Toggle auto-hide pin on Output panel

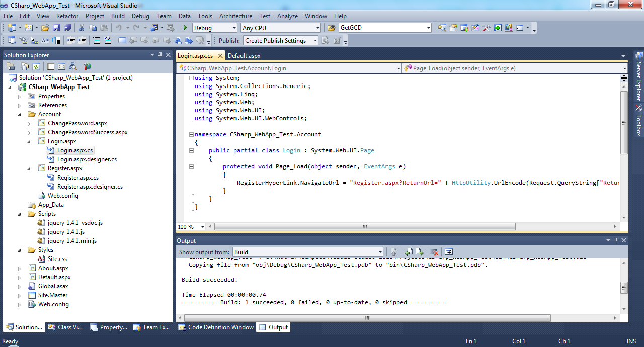point(616,241)
